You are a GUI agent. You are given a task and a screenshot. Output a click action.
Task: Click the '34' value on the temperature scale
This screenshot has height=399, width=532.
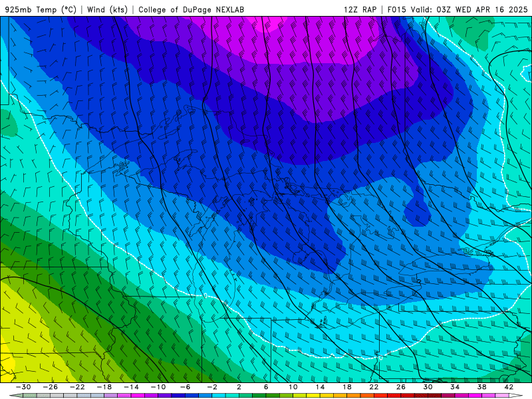[x=455, y=387]
